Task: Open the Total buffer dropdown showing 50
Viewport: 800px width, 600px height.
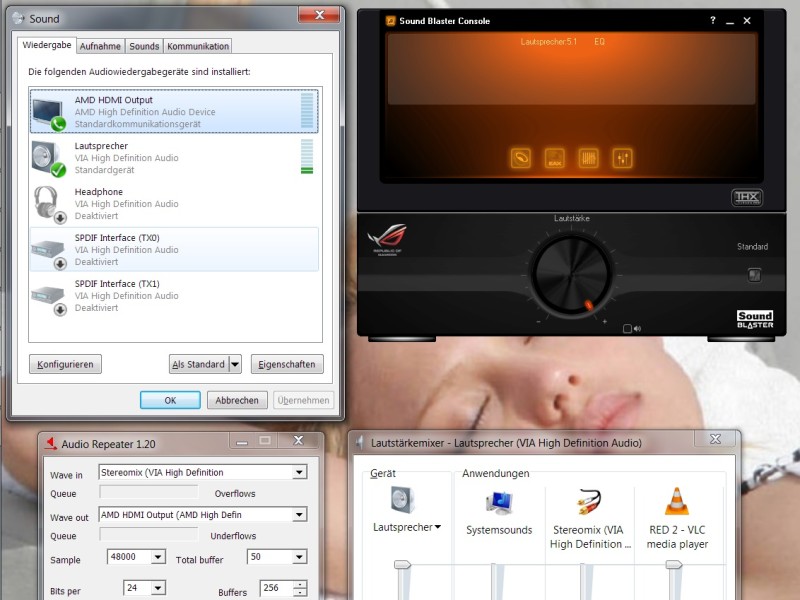Action: pyautogui.click(x=299, y=557)
